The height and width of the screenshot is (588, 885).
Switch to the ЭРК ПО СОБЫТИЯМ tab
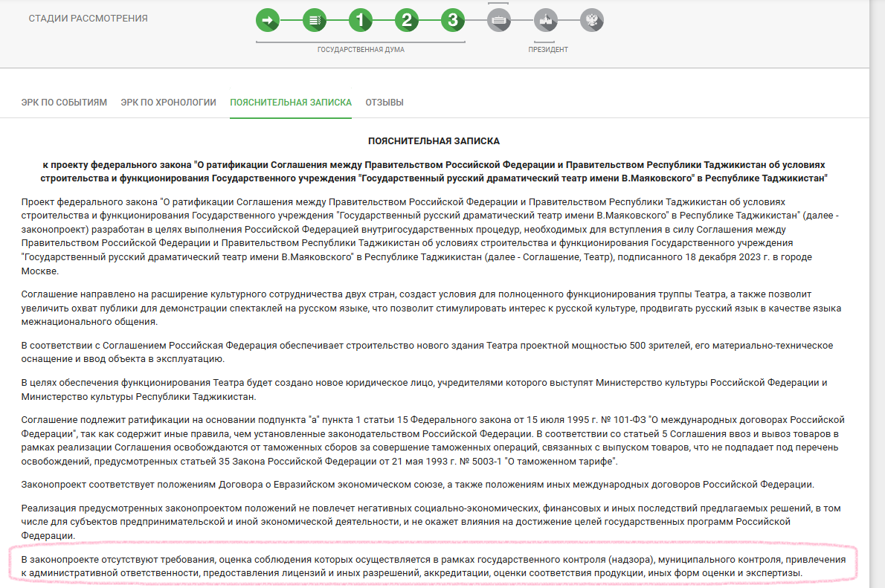tap(64, 103)
